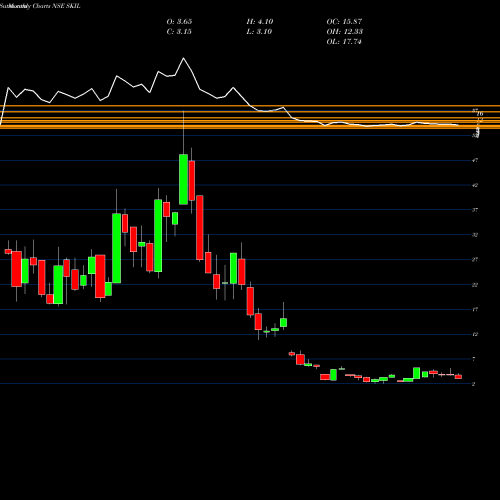Click the 7 price axis label

pyautogui.click(x=474, y=359)
